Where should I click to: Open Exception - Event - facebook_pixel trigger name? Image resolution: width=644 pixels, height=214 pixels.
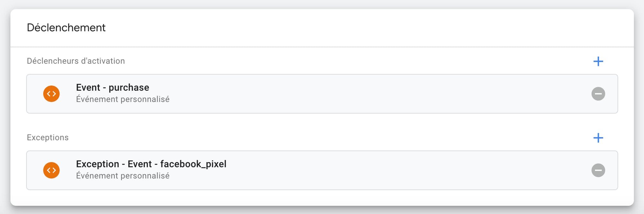pyautogui.click(x=151, y=164)
